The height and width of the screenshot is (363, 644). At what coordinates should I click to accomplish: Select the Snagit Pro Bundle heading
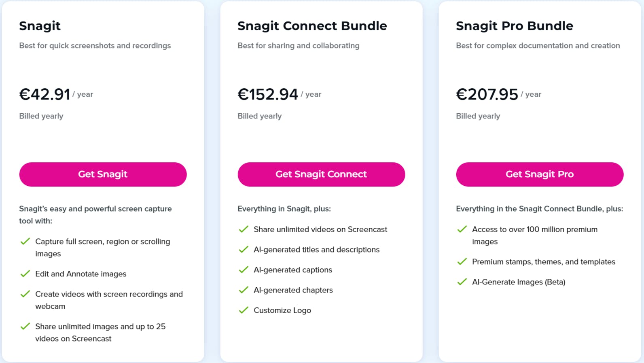click(x=515, y=26)
